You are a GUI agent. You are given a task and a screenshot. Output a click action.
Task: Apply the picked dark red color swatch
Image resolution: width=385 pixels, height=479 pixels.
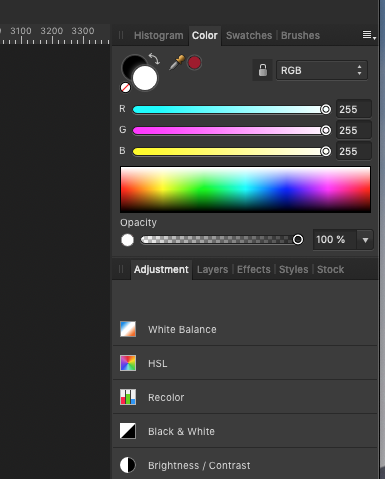coord(194,63)
